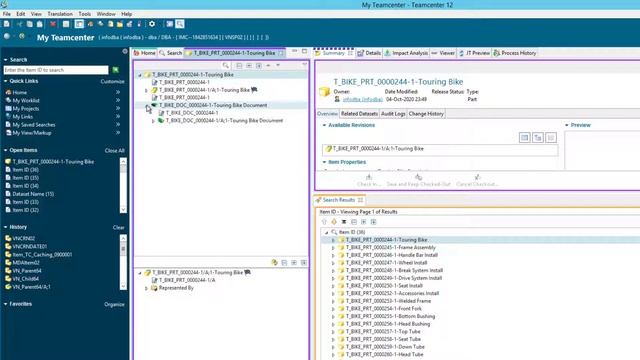Select T_BIKE_PRT_0000253-1-Welded Frame result

tap(388, 301)
